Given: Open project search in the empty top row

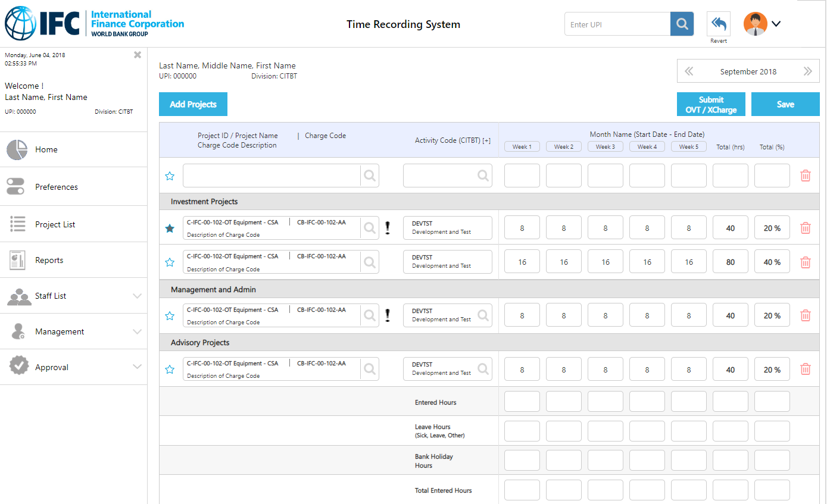Looking at the screenshot, I should coord(370,176).
